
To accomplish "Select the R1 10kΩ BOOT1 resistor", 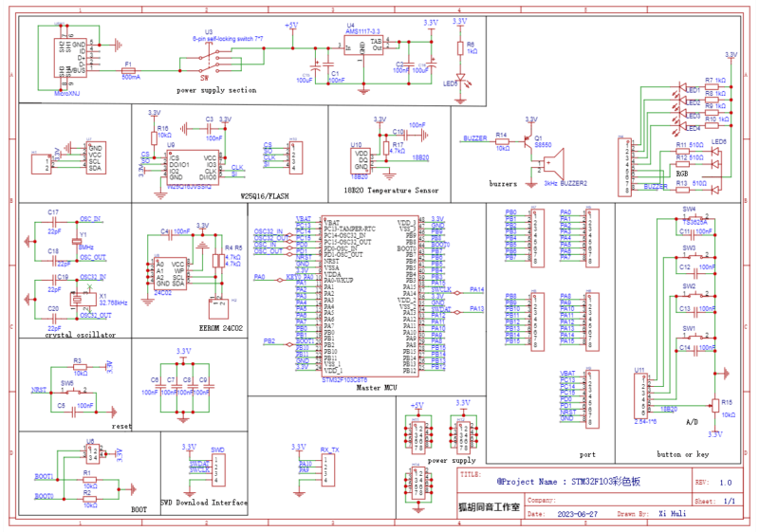I will click(x=90, y=479).
